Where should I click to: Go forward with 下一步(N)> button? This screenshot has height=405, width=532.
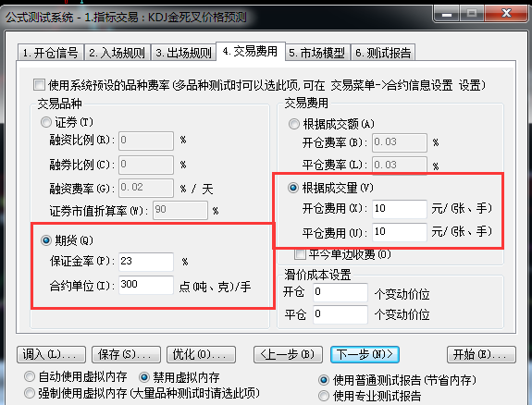(365, 354)
